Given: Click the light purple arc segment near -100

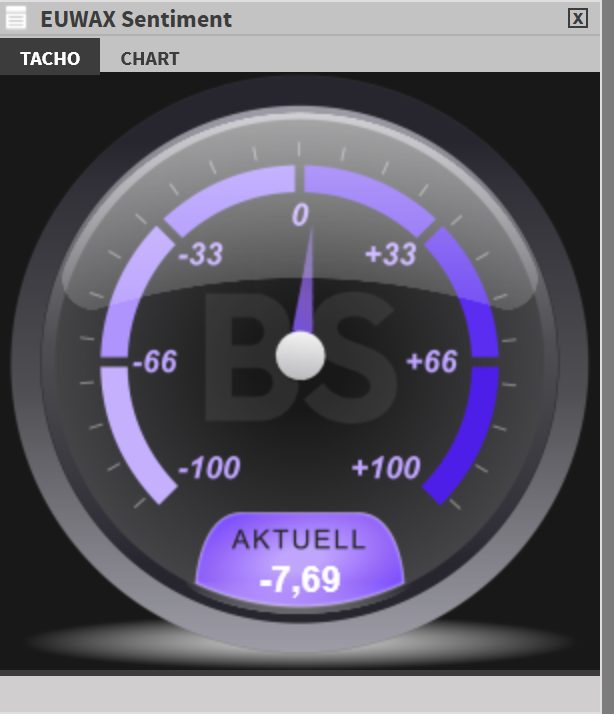Looking at the screenshot, I should click(131, 433).
